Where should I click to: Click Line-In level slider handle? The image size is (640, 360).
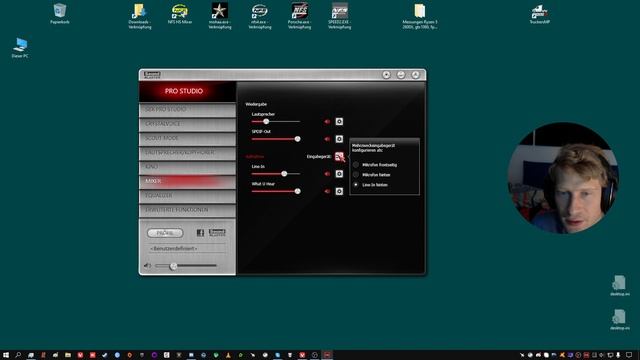tap(284, 174)
